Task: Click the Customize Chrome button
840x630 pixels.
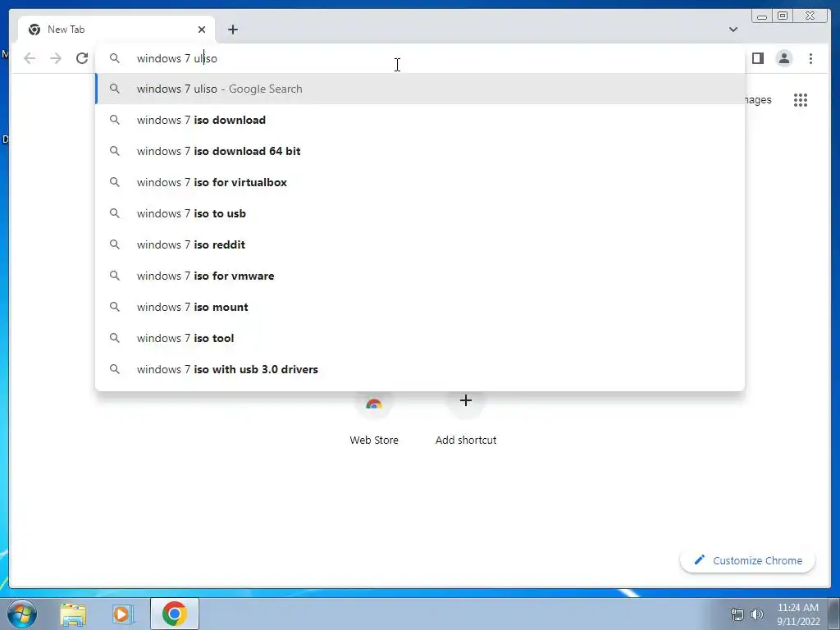Action: (748, 560)
